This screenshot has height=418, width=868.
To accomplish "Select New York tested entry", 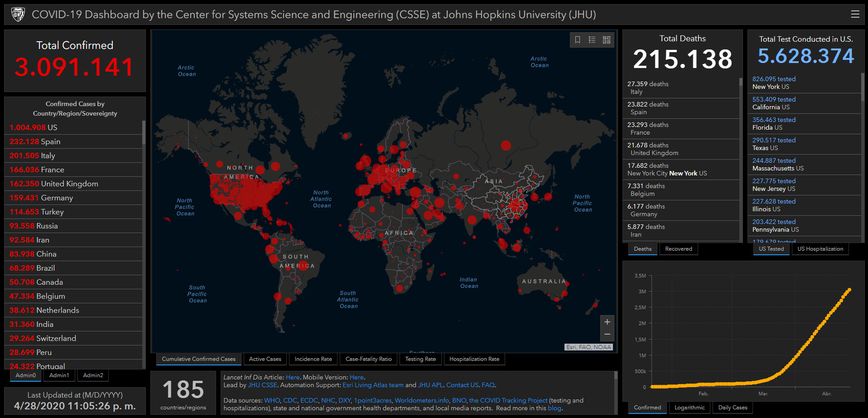I will pyautogui.click(x=774, y=83).
